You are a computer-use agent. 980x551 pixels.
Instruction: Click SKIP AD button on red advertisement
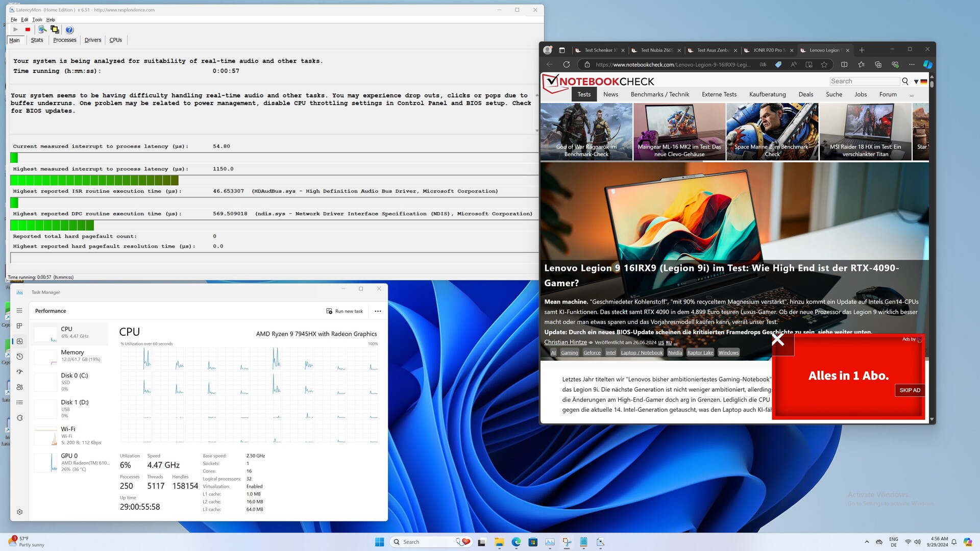pos(910,390)
